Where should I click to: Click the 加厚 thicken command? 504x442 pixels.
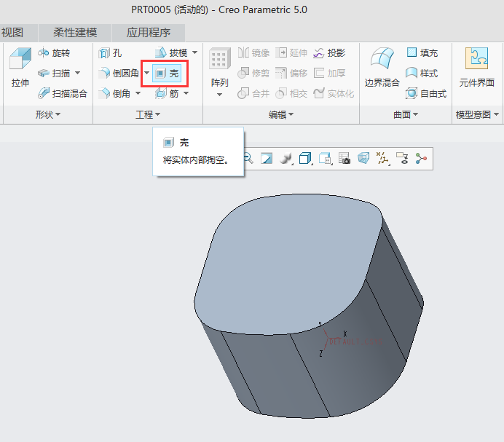(329, 74)
